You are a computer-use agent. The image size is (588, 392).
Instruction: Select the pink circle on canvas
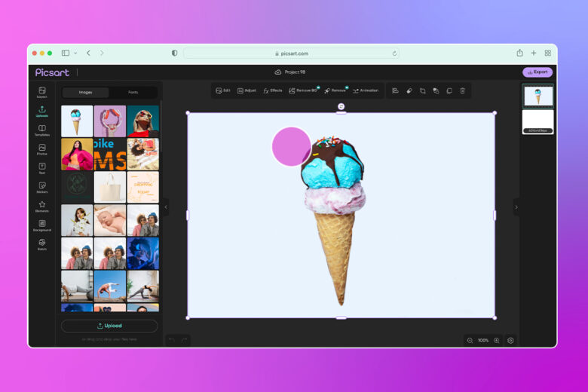[290, 145]
